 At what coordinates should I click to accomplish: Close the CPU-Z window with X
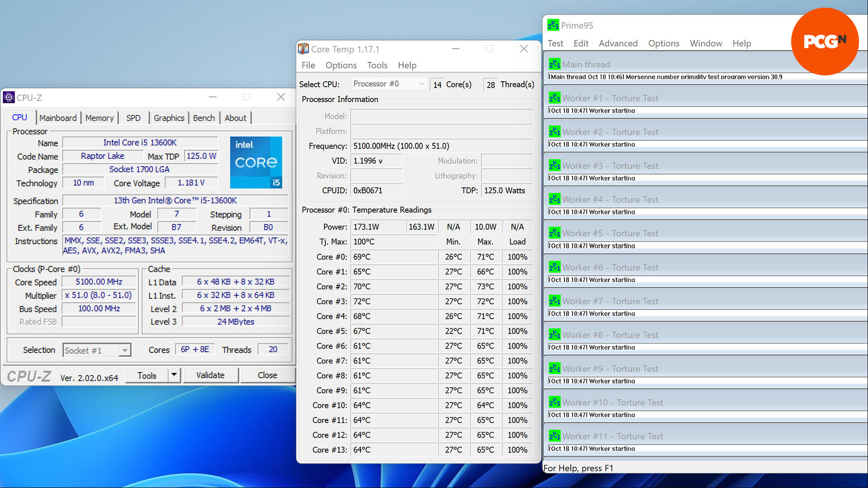[281, 97]
